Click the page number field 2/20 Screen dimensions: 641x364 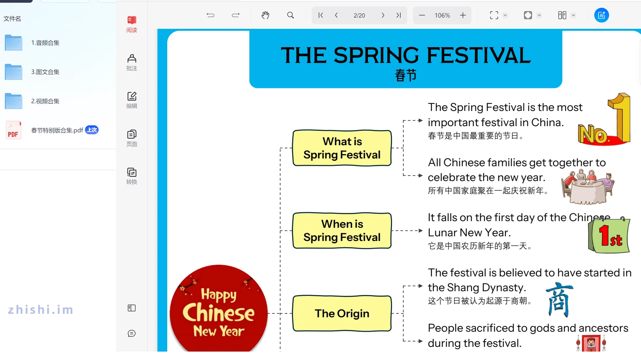pyautogui.click(x=359, y=16)
